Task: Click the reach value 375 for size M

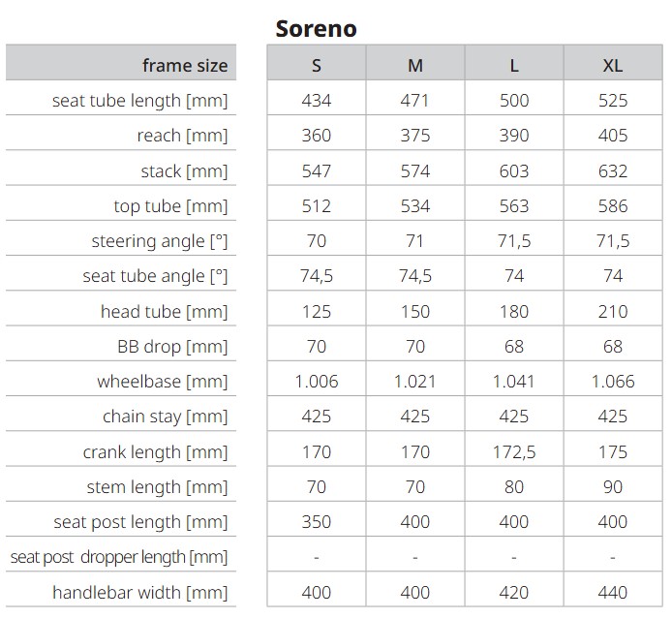Action: [415, 136]
